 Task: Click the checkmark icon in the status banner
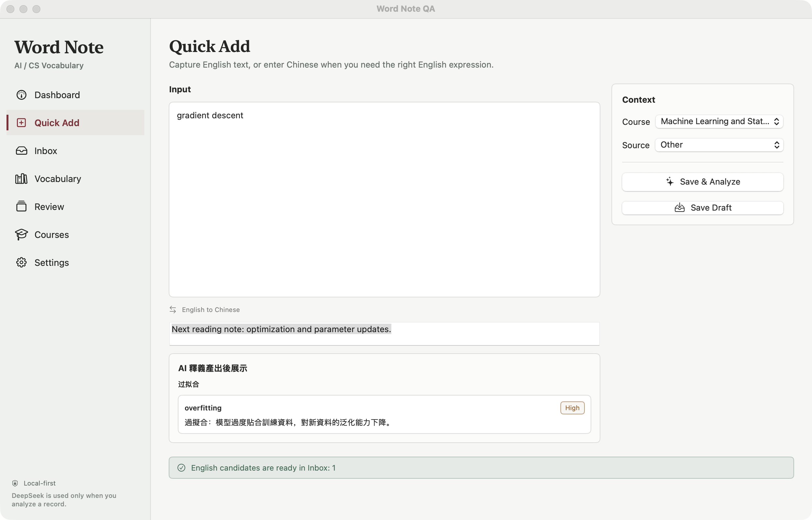[x=181, y=468]
